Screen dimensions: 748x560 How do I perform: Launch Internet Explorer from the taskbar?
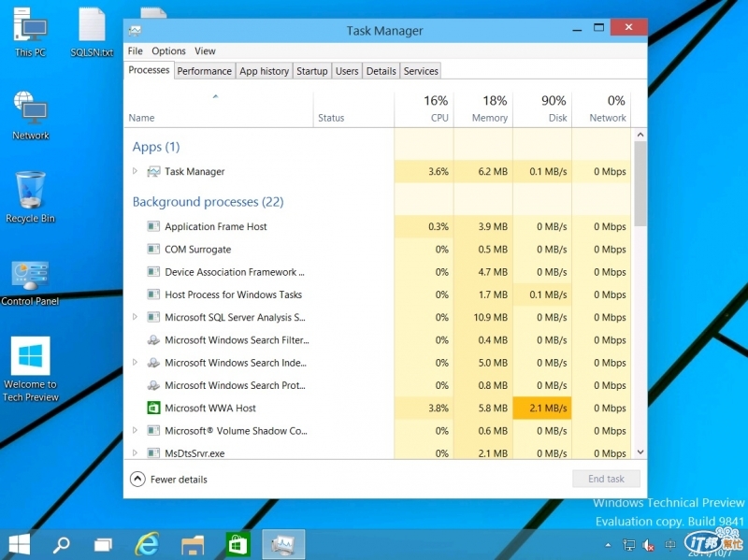[147, 544]
